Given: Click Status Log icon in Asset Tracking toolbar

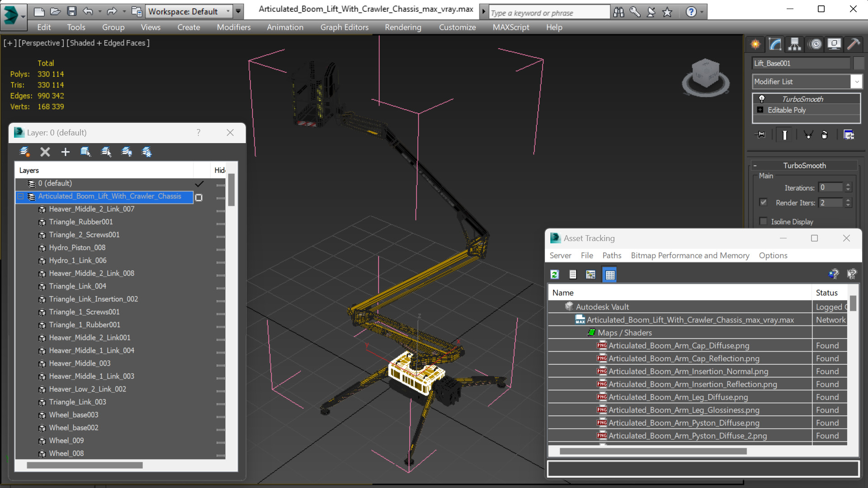Looking at the screenshot, I should pos(573,274).
